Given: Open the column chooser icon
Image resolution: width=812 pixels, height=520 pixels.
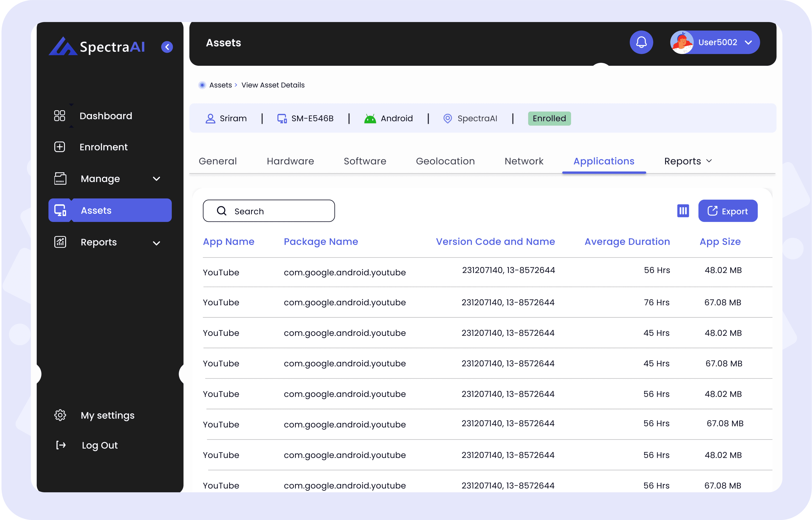Looking at the screenshot, I should [683, 211].
